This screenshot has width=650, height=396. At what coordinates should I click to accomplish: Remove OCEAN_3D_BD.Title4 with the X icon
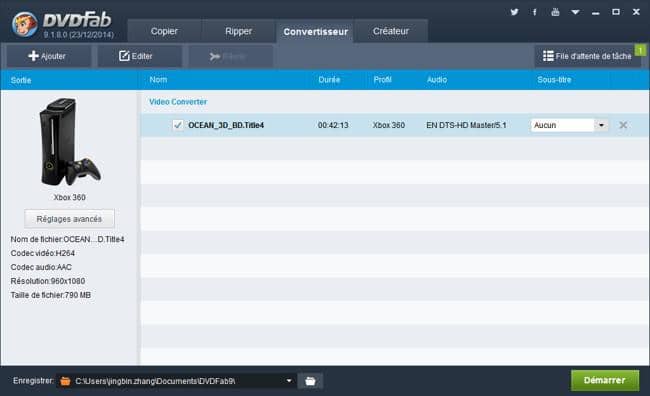(x=623, y=125)
